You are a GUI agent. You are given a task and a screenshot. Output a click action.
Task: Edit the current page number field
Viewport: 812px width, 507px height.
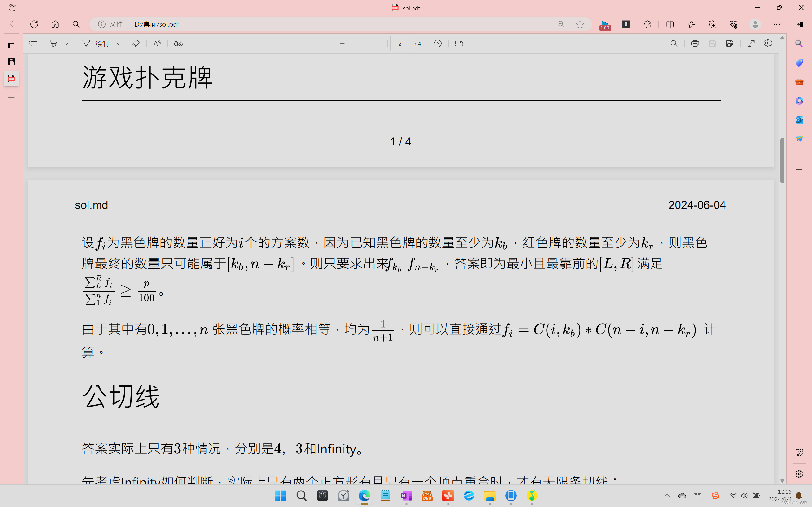(400, 43)
